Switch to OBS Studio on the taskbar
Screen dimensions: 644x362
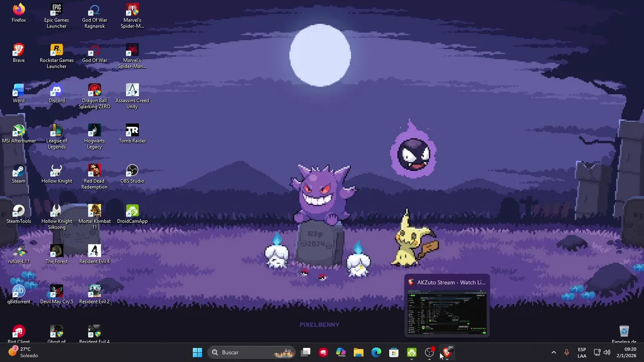pos(429,352)
